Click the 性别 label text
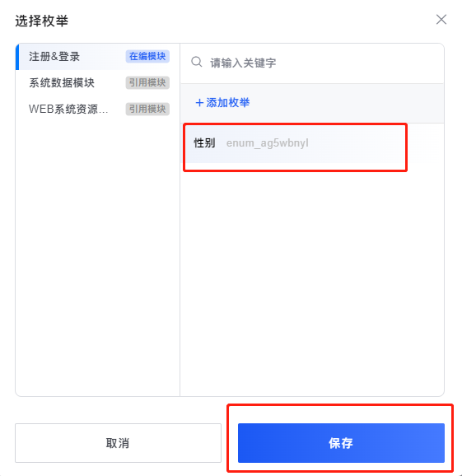 pos(204,143)
